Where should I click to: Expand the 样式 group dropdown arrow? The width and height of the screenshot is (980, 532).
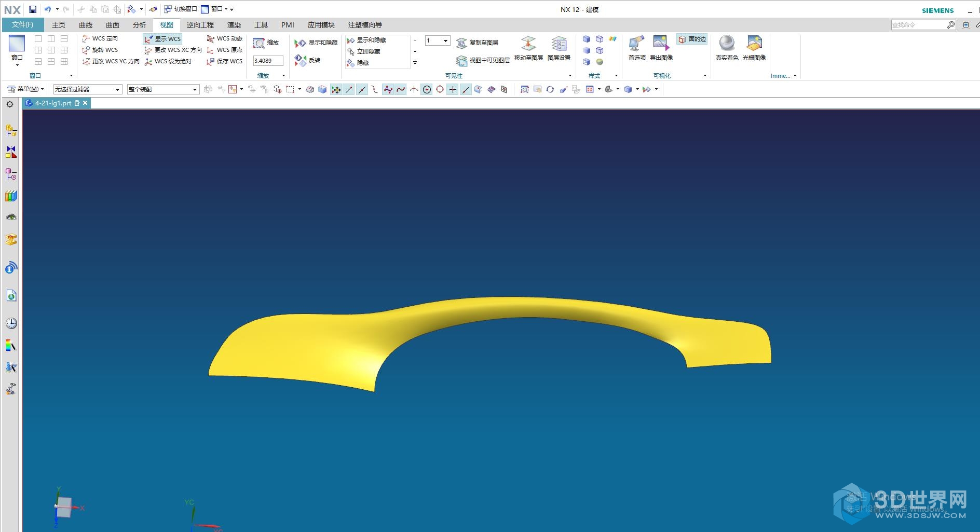coord(616,76)
